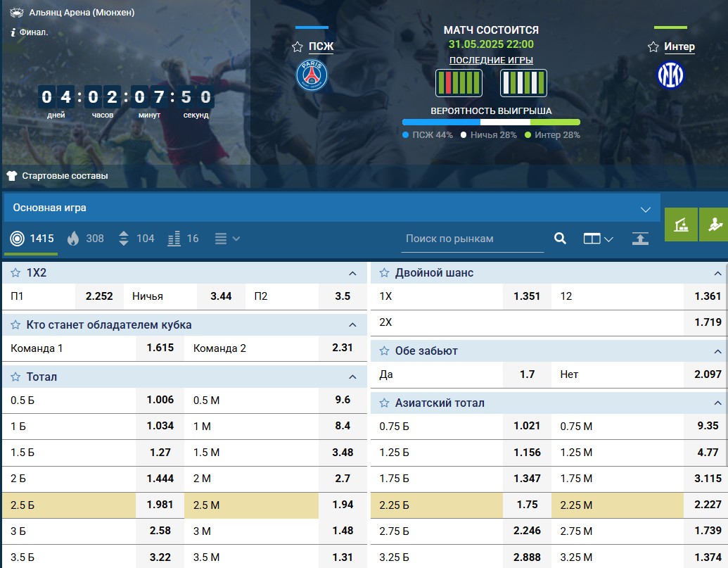Viewport: 728px width, 568px height.
Task: Favorite the Тотал market star
Action: tap(15, 377)
